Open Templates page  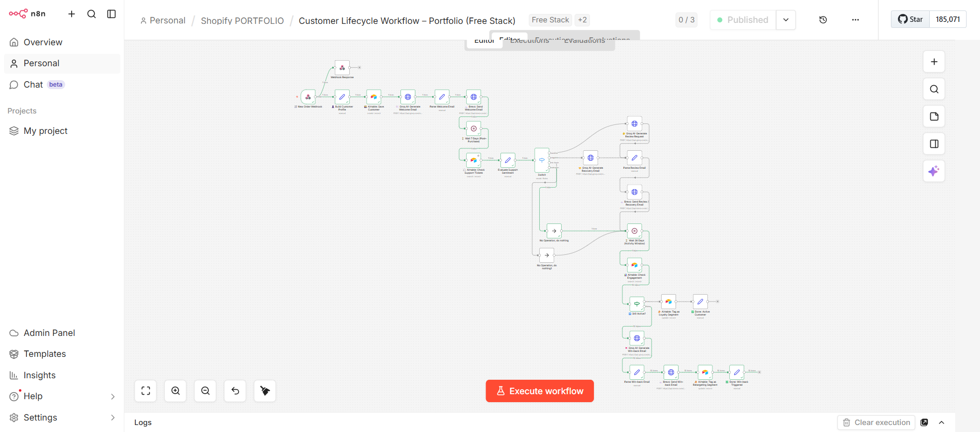[x=62, y=354]
